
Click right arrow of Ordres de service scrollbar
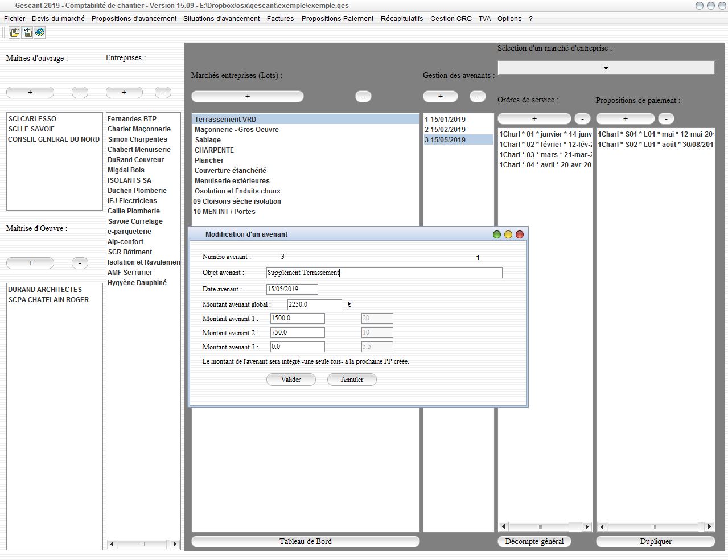click(587, 527)
